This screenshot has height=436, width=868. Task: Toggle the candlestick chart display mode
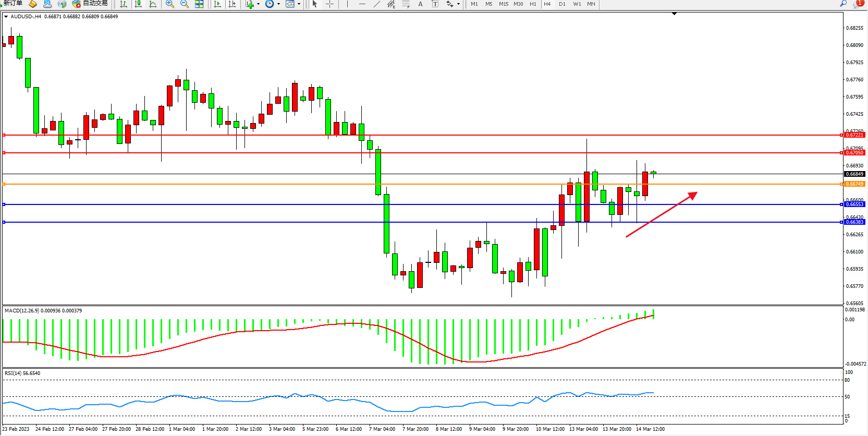coord(138,4)
